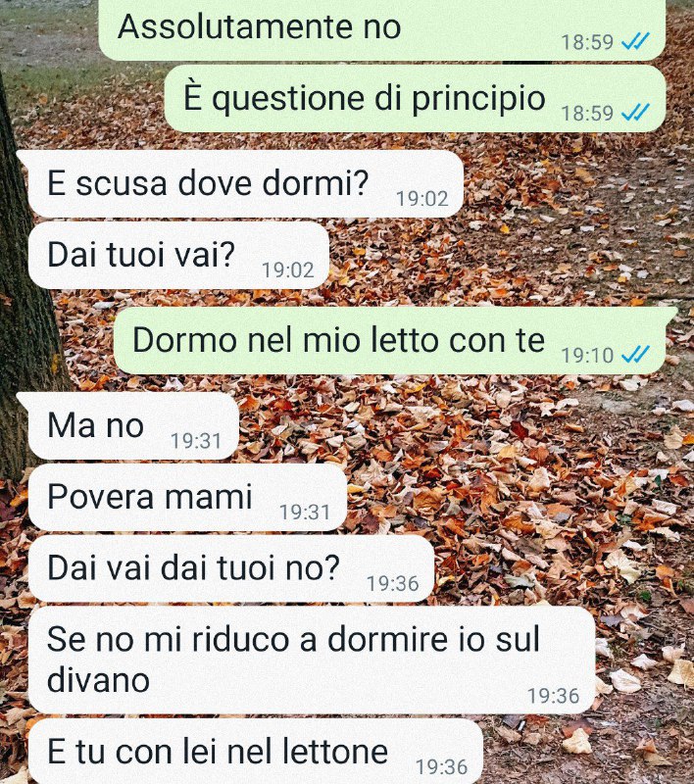Tap the blue ticks on "Dormo nel mio letto con te"

point(635,355)
